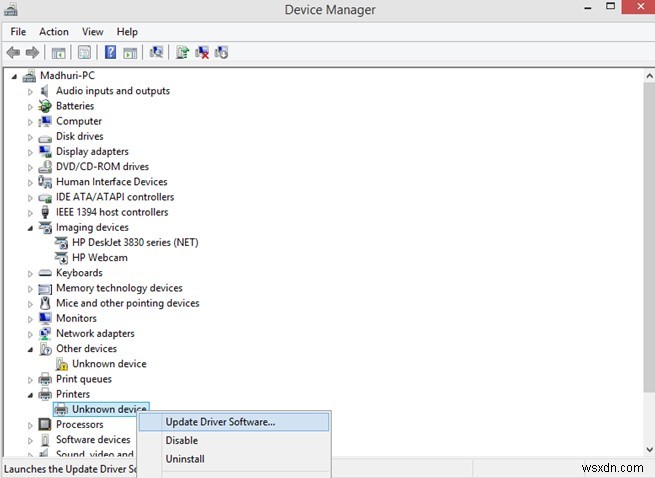Screen dimensions: 655x478
Task: Open the Action menu
Action: coord(54,32)
